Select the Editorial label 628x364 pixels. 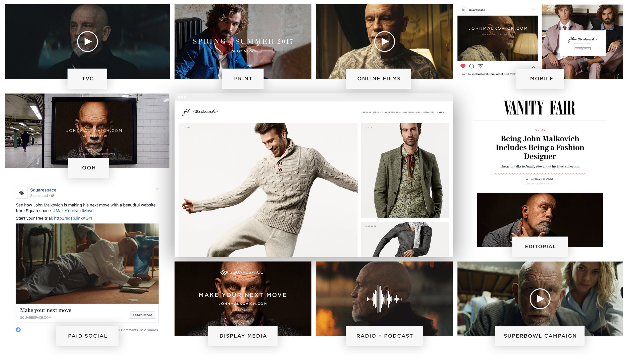tap(540, 247)
